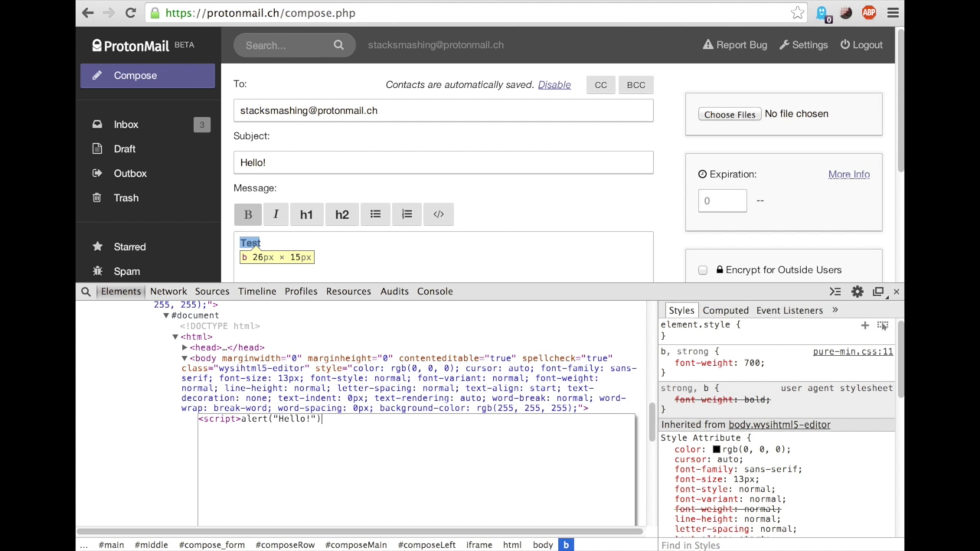Open the Adblock Plus extension

[869, 13]
